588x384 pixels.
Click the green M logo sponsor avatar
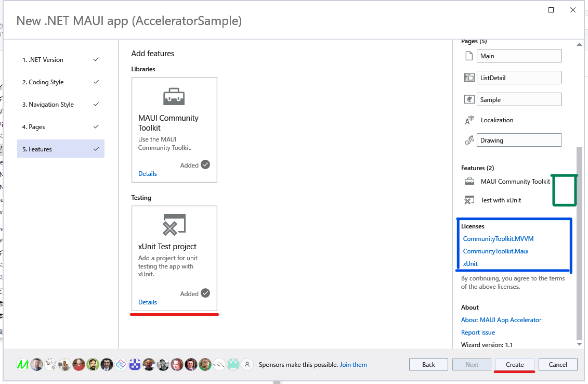(x=22, y=364)
